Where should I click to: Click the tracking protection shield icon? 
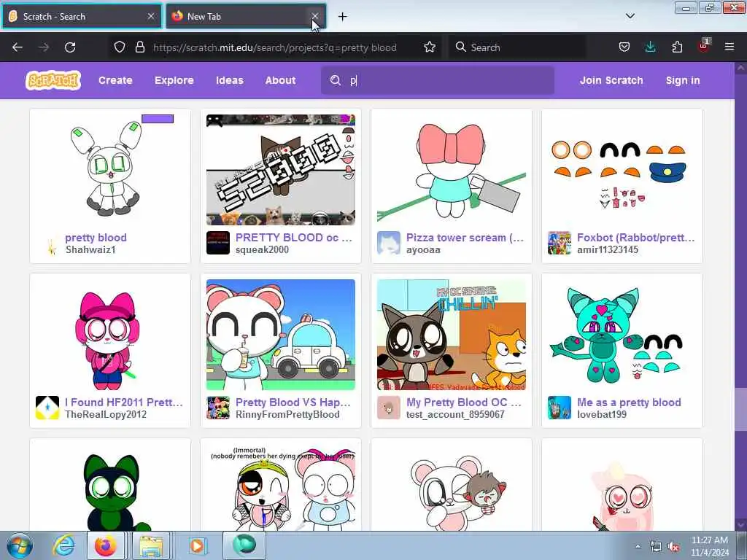click(120, 47)
